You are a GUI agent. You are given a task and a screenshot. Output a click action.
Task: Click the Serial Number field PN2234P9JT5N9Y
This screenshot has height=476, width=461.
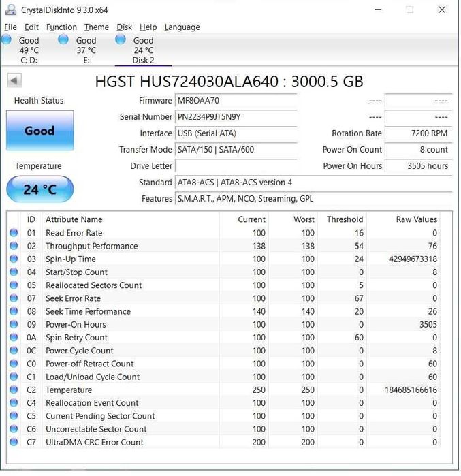(236, 117)
